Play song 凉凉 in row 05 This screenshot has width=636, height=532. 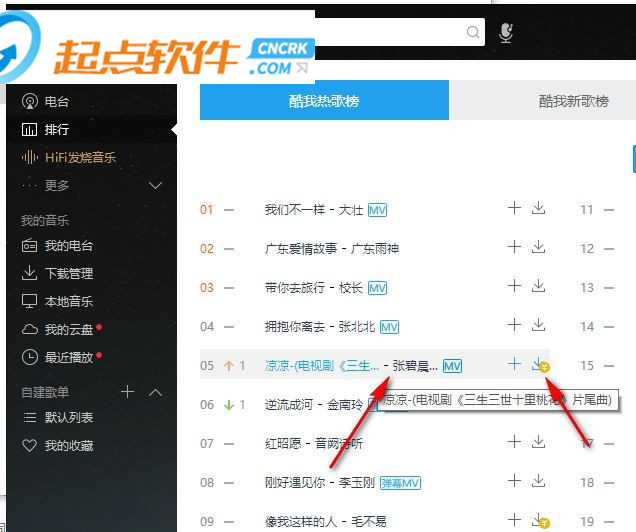(x=322, y=366)
